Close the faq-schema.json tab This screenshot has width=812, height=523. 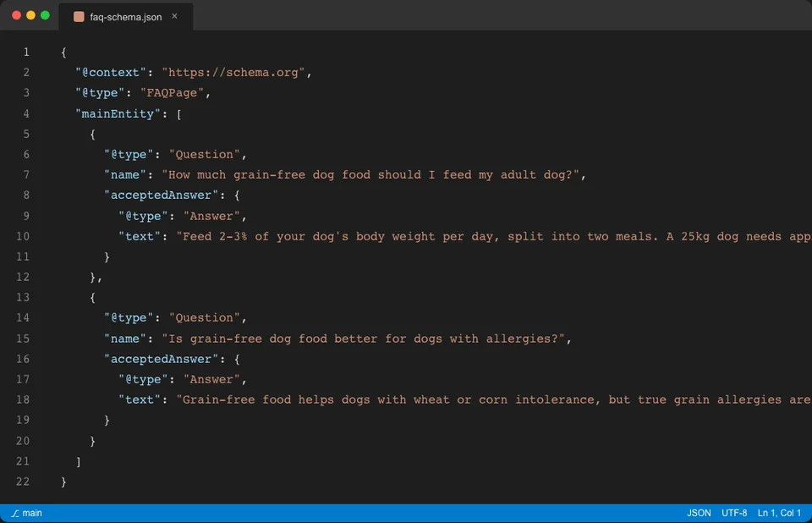click(x=175, y=15)
